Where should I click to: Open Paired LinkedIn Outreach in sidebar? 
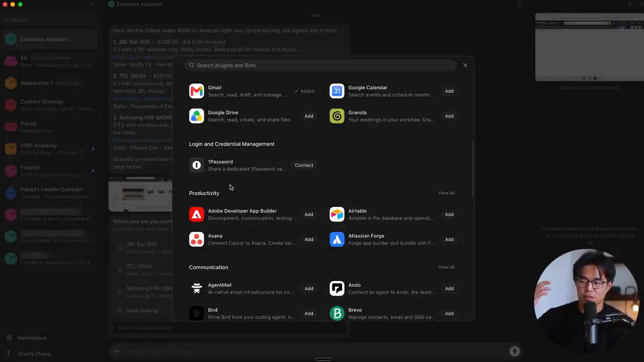(x=50, y=193)
